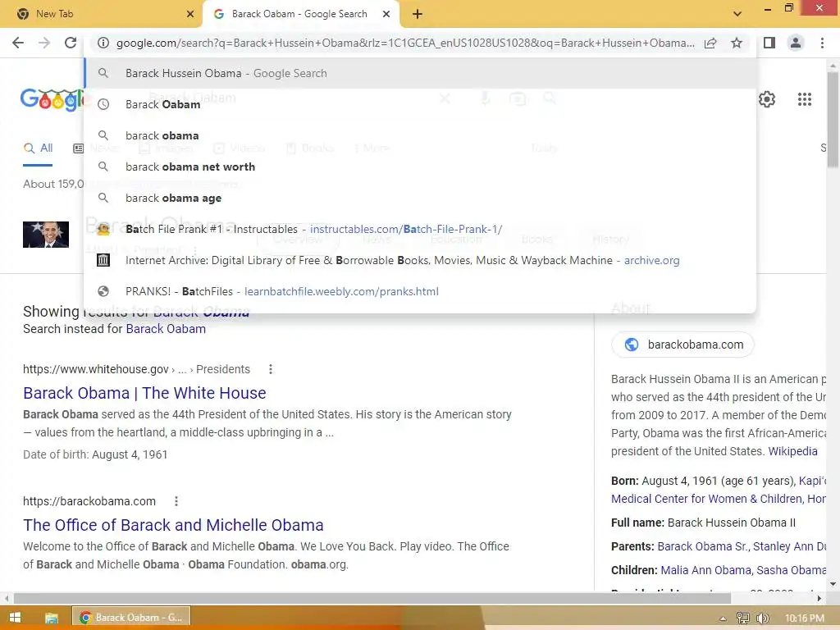Click the clock icon beside Barack Oabam
This screenshot has height=630, width=840.
103,104
